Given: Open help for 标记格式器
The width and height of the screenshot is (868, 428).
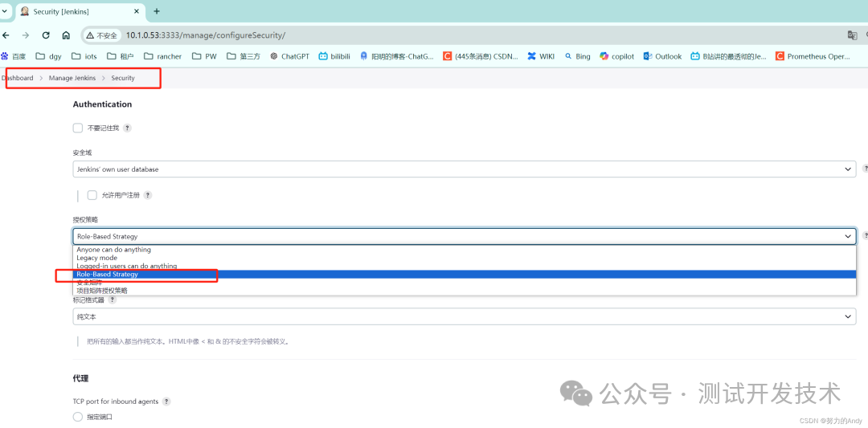Looking at the screenshot, I should pos(113,300).
